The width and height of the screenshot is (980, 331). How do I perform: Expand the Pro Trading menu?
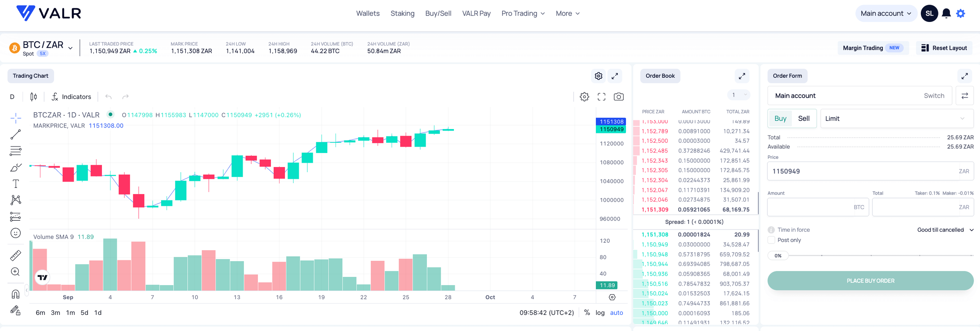pyautogui.click(x=523, y=13)
